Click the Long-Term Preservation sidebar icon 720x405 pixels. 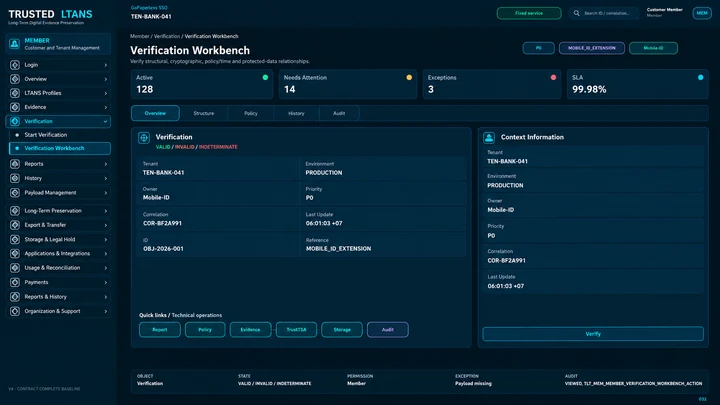pyautogui.click(x=15, y=211)
